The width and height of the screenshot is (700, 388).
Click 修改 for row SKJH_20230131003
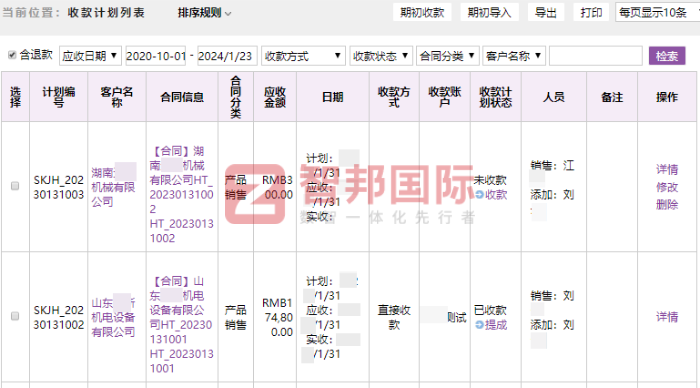667,187
